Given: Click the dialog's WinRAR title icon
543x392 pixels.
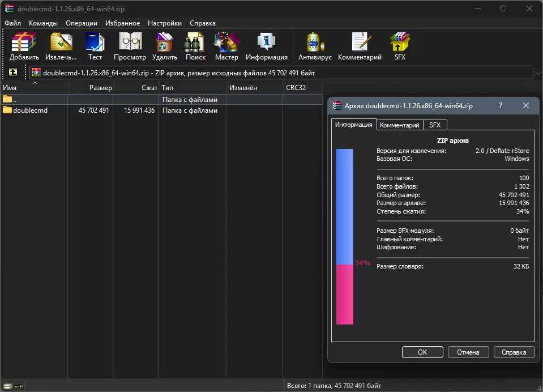Looking at the screenshot, I should pos(336,105).
